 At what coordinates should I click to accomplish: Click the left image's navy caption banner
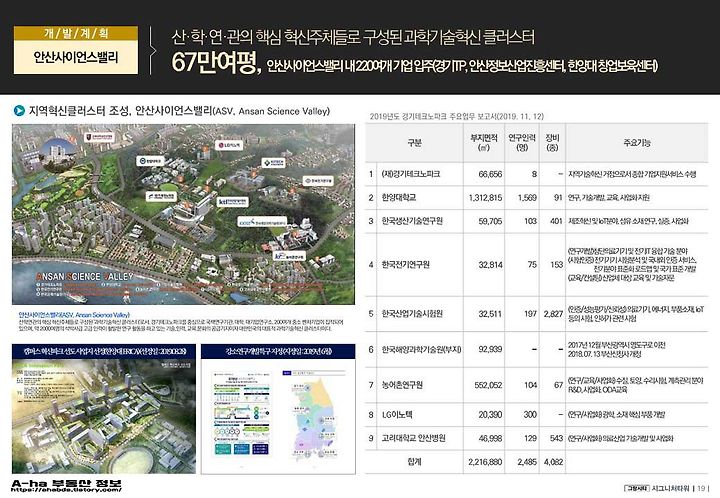pos(104,351)
